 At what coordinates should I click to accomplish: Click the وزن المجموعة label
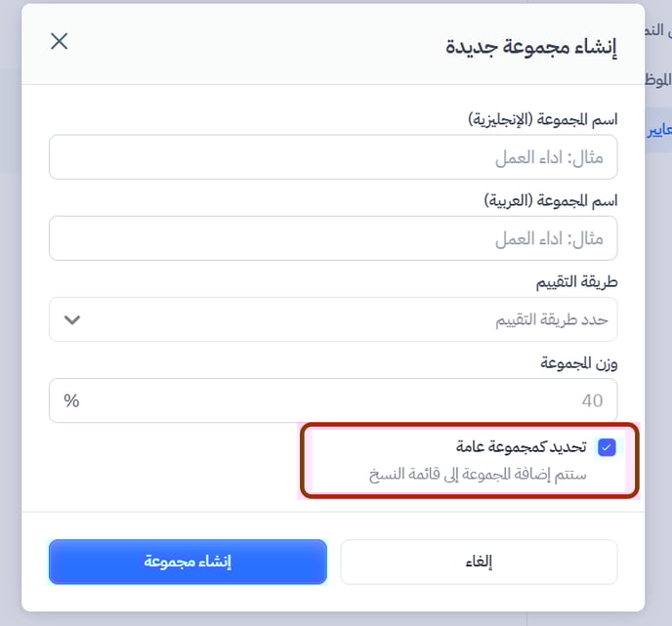(579, 362)
